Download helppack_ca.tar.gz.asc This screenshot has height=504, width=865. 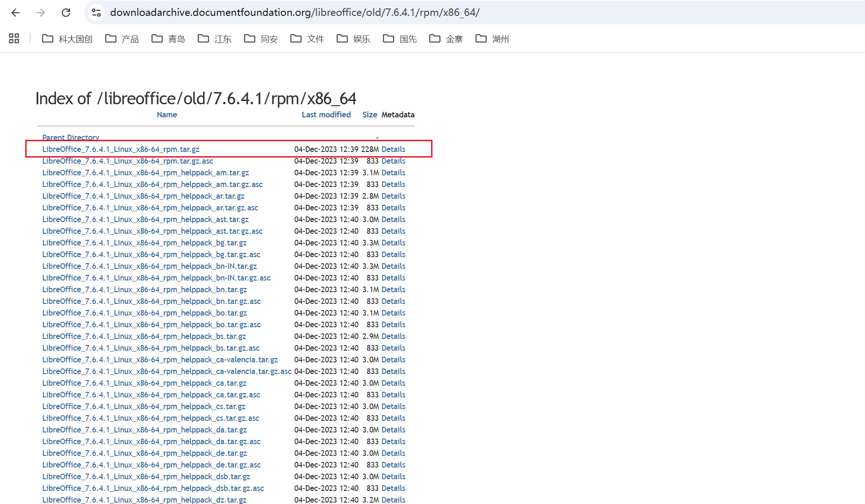pos(151,395)
